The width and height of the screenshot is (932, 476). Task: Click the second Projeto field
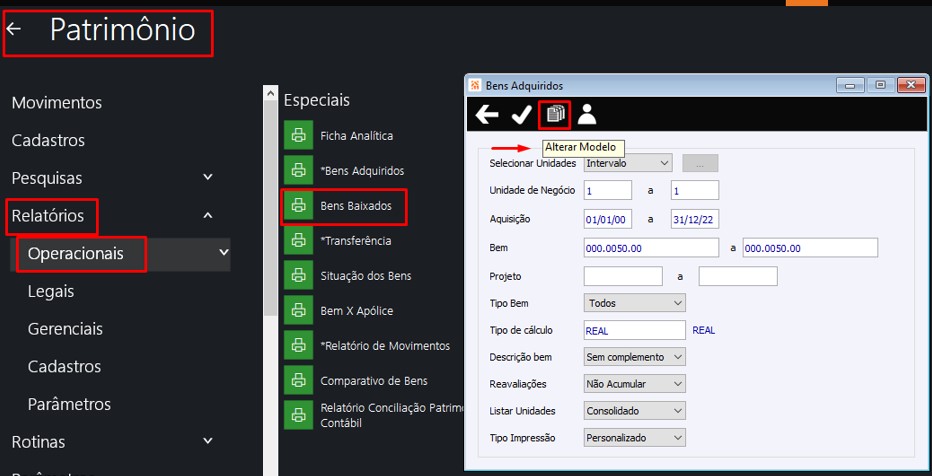738,276
